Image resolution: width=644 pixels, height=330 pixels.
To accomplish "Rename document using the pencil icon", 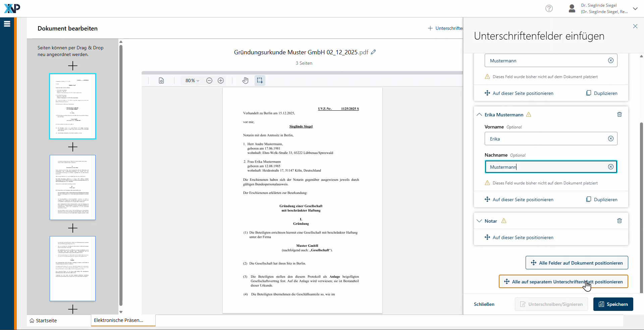I will pyautogui.click(x=373, y=52).
